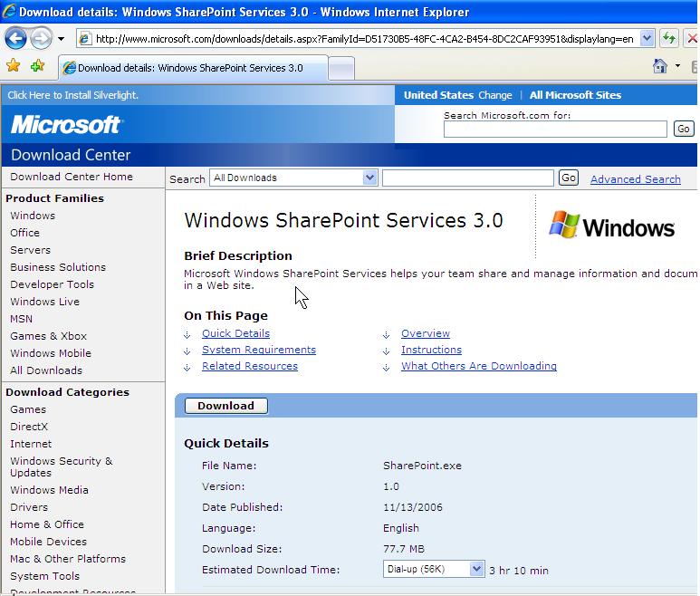The height and width of the screenshot is (596, 700).
Task: Expand the address bar history dropdown
Action: (x=647, y=39)
